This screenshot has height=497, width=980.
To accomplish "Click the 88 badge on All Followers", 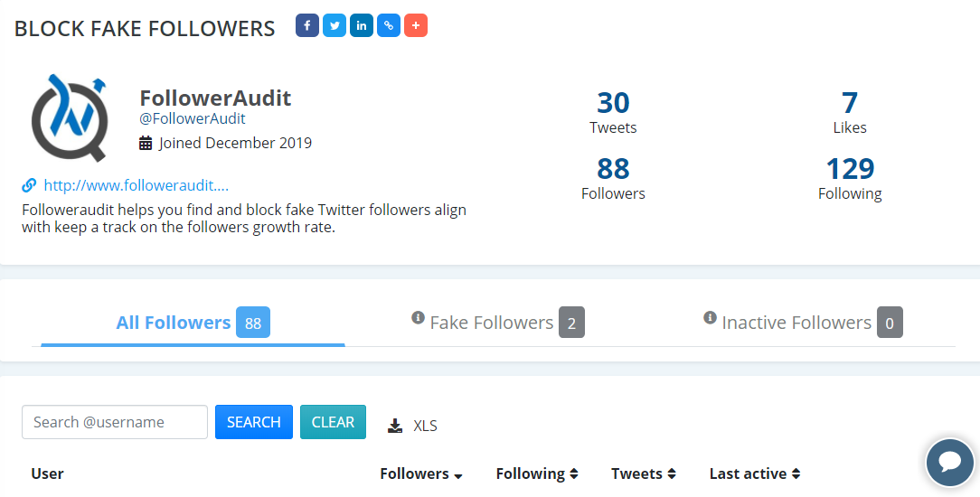I will click(x=253, y=323).
